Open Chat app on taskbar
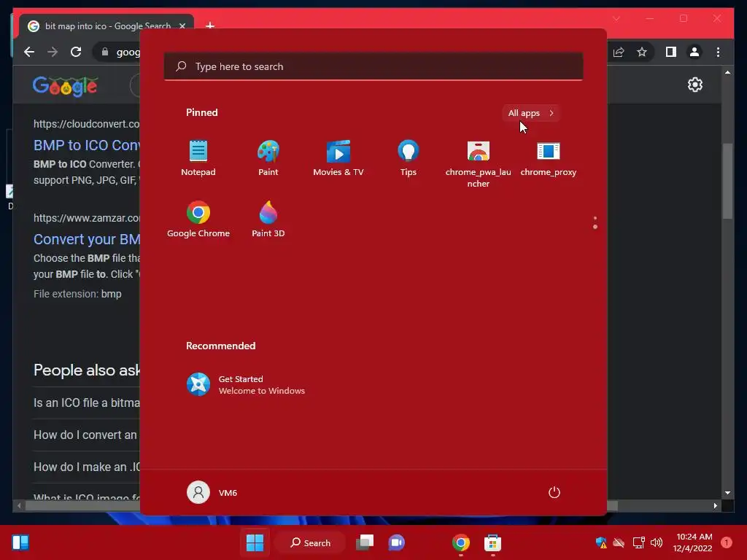Viewport: 747px width, 560px height. (x=396, y=542)
